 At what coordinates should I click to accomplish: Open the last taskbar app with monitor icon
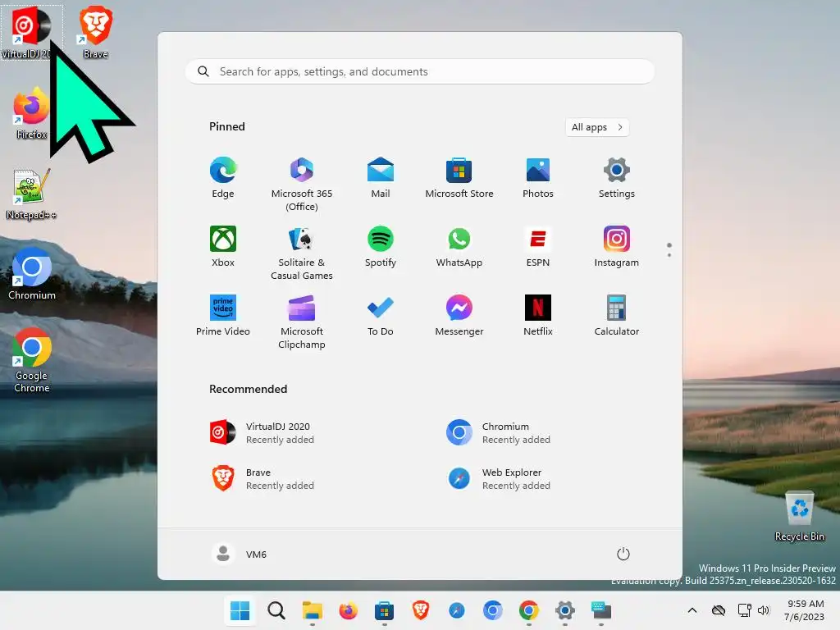point(601,610)
